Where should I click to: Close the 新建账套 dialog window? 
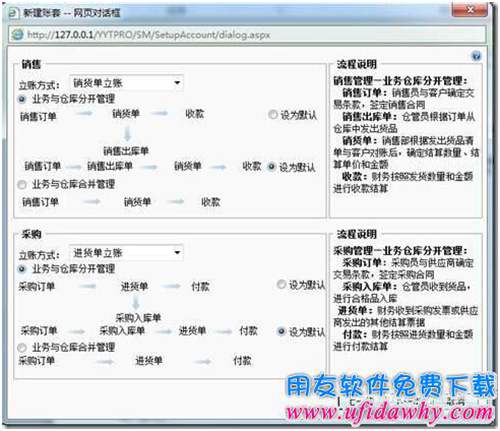469,10
